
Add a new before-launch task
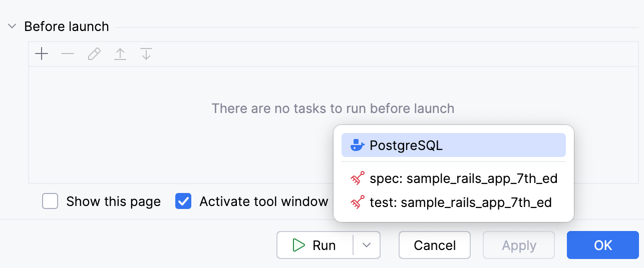42,54
